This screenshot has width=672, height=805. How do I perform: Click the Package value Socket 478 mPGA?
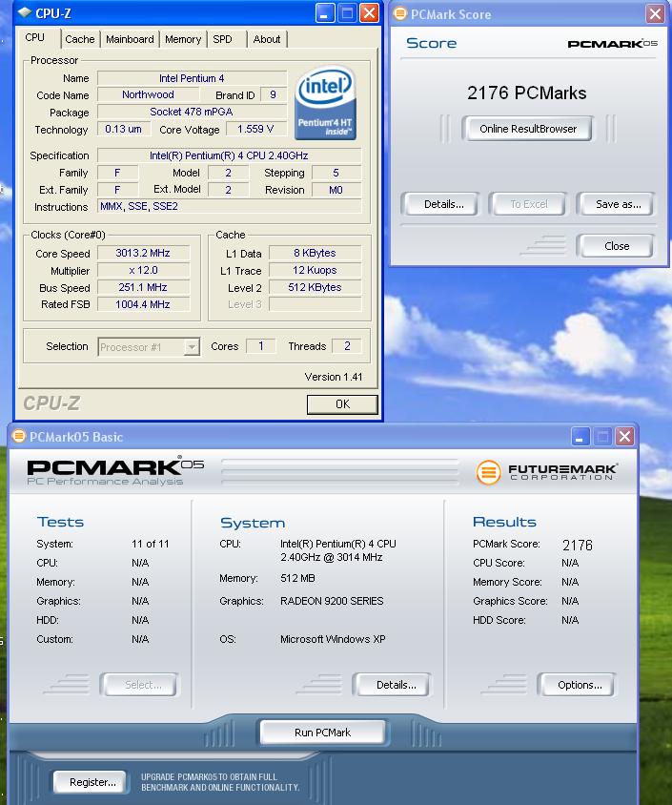(x=192, y=112)
